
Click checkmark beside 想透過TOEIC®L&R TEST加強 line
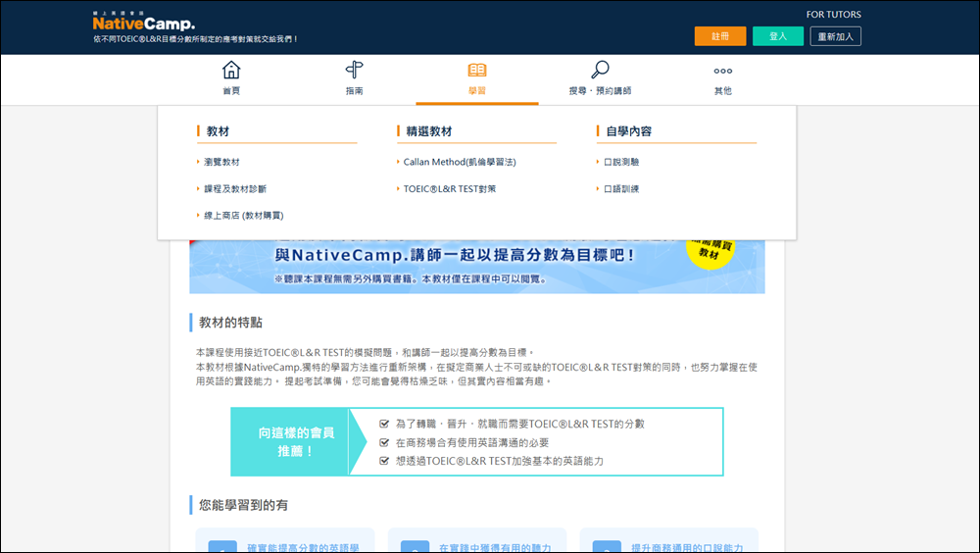[x=384, y=461]
